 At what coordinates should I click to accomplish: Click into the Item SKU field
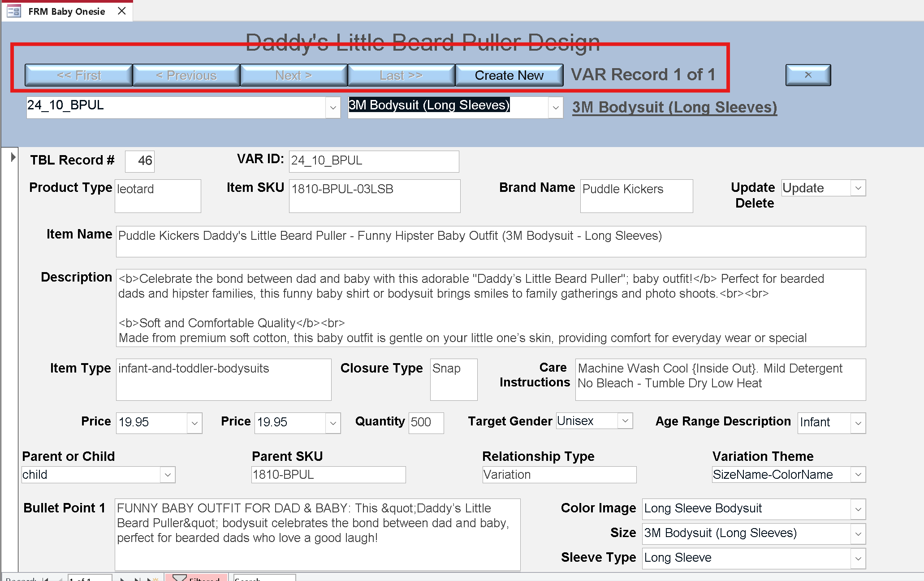point(374,196)
